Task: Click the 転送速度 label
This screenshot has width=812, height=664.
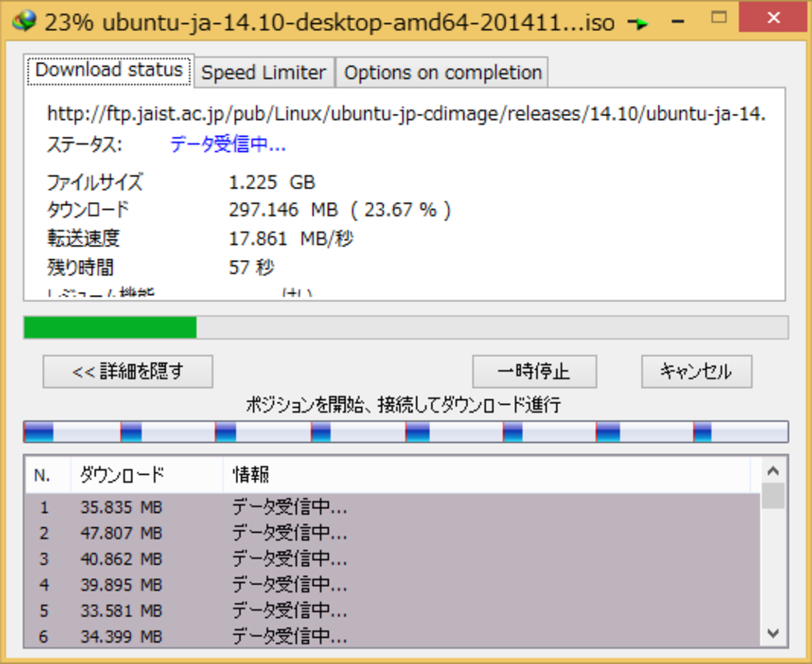Action: click(x=83, y=239)
